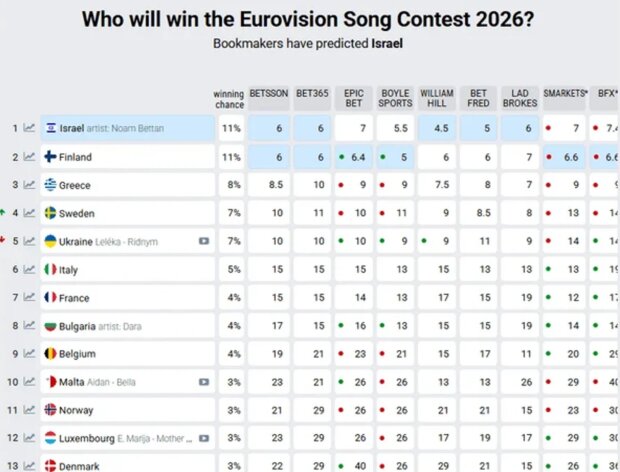Open the odds history chart icon for Israel
This screenshot has height=472, width=620.
30,128
